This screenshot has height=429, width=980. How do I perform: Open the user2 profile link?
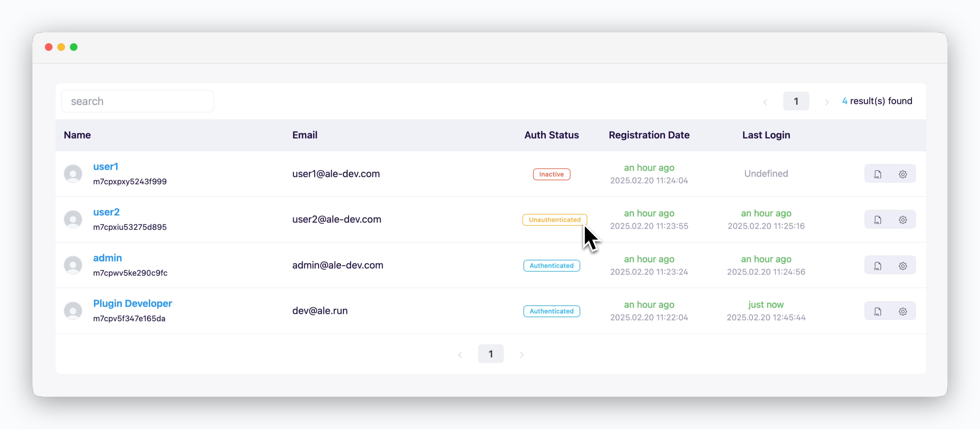coord(106,212)
